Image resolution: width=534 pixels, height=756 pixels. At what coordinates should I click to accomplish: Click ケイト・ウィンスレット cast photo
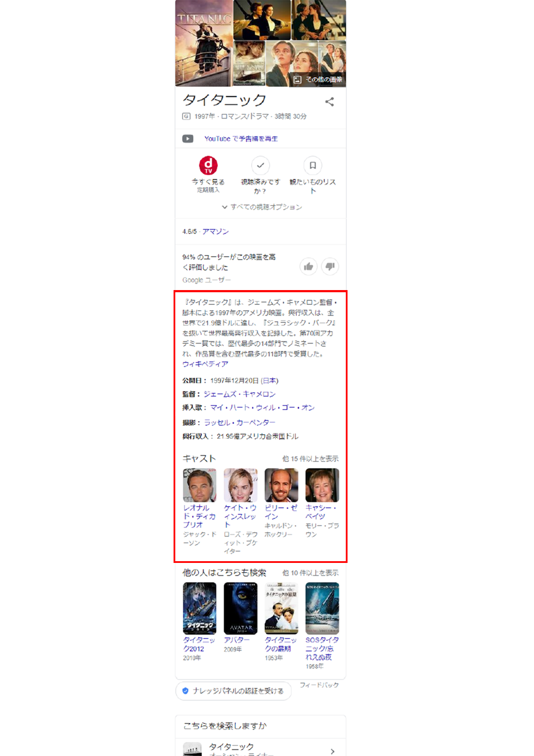[241, 485]
